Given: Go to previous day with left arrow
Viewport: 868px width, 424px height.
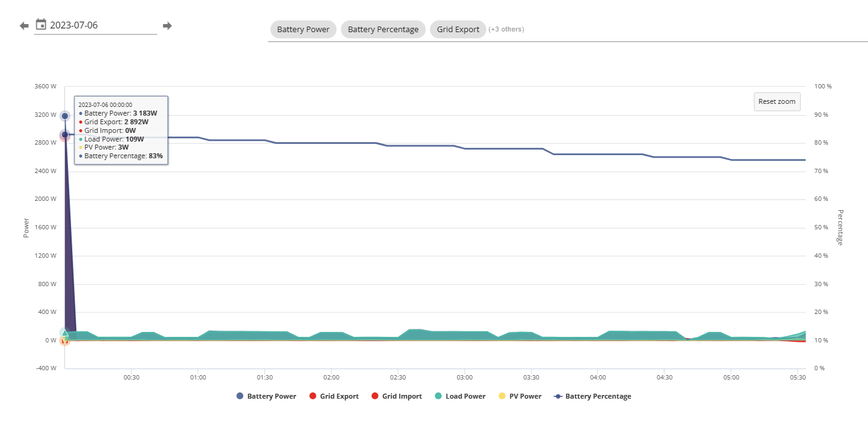Looking at the screenshot, I should [x=24, y=26].
